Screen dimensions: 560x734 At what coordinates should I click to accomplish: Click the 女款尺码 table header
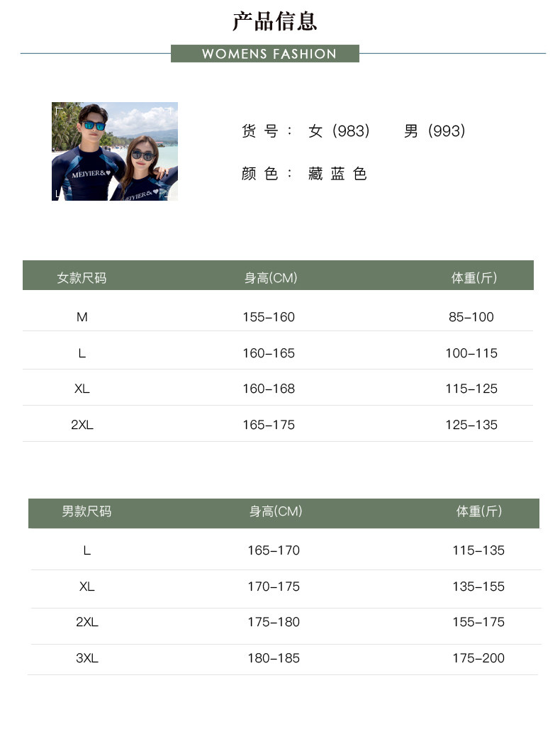tap(82, 278)
